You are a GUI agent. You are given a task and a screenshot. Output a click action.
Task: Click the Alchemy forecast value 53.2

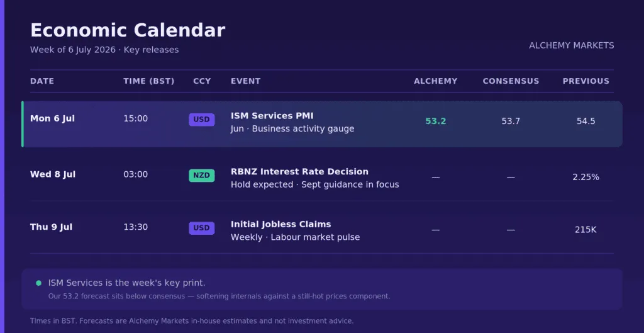(x=436, y=121)
